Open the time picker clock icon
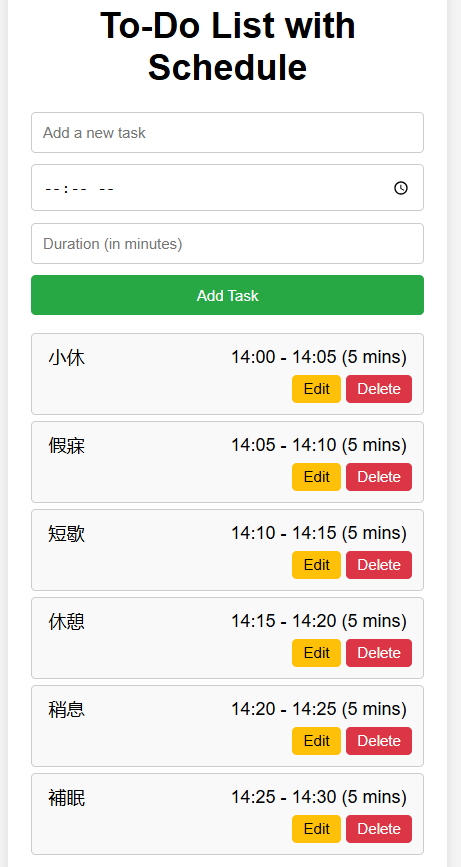This screenshot has height=867, width=461. click(x=401, y=188)
